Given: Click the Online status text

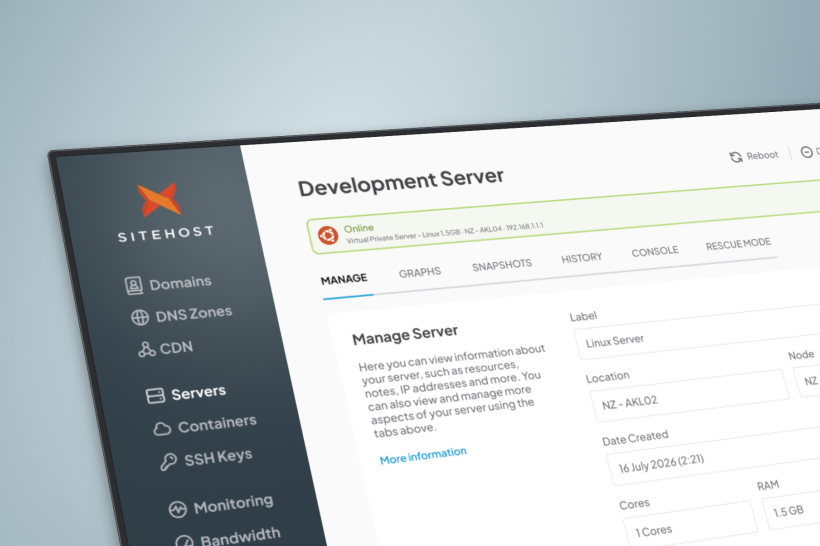Looking at the screenshot, I should (359, 229).
